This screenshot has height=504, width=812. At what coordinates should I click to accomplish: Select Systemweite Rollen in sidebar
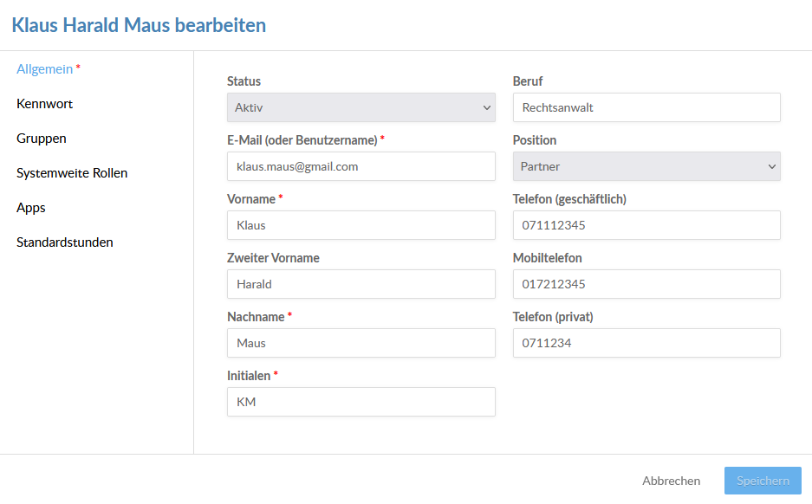point(72,173)
